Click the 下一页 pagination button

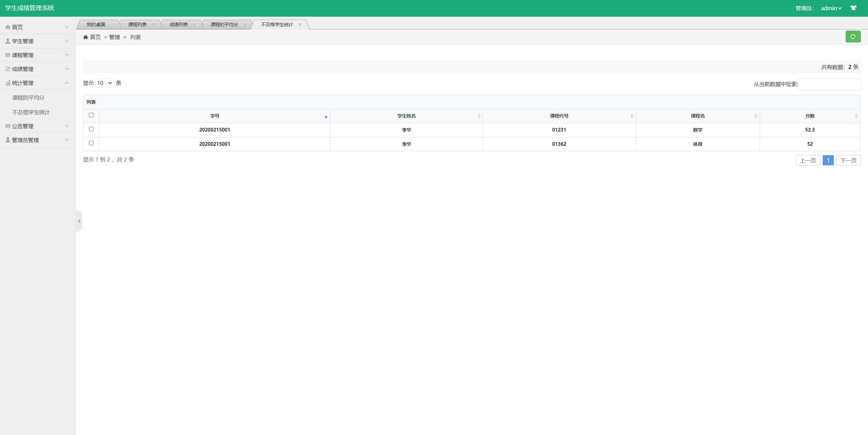(x=848, y=160)
